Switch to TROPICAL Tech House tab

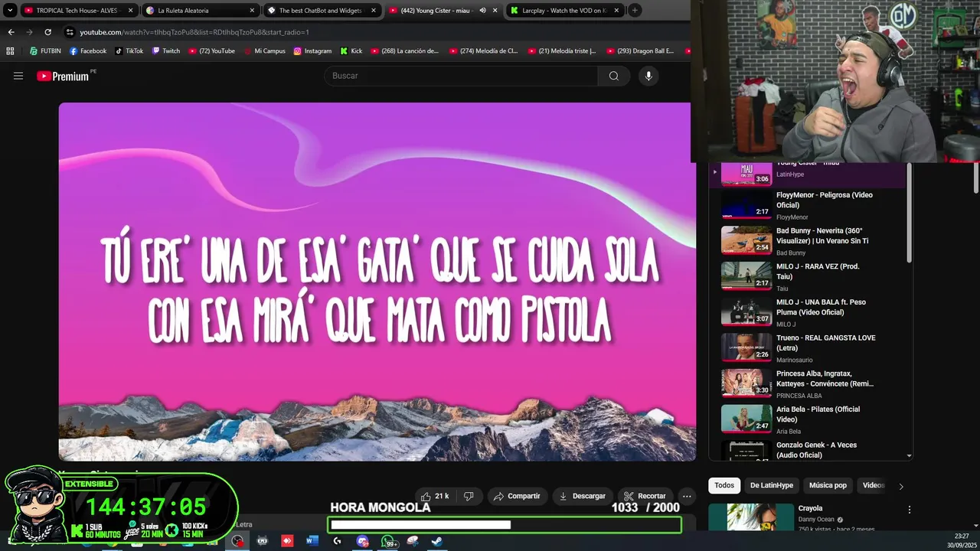point(79,11)
